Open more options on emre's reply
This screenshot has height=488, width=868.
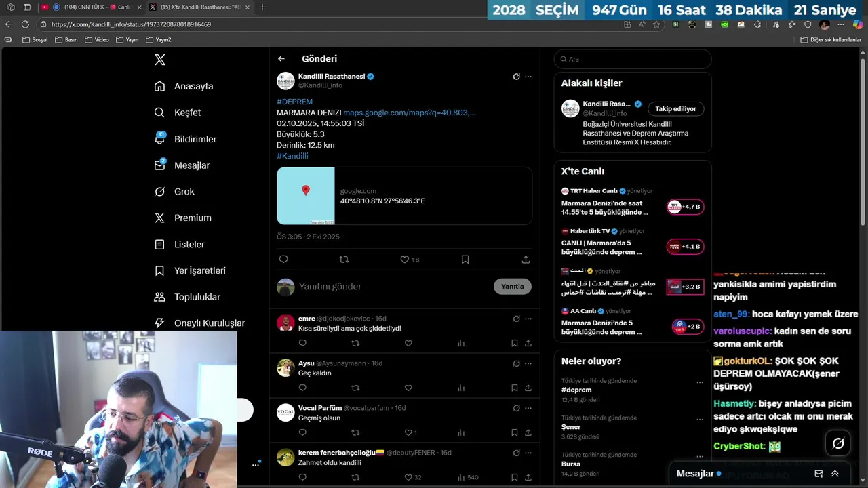[x=528, y=319]
